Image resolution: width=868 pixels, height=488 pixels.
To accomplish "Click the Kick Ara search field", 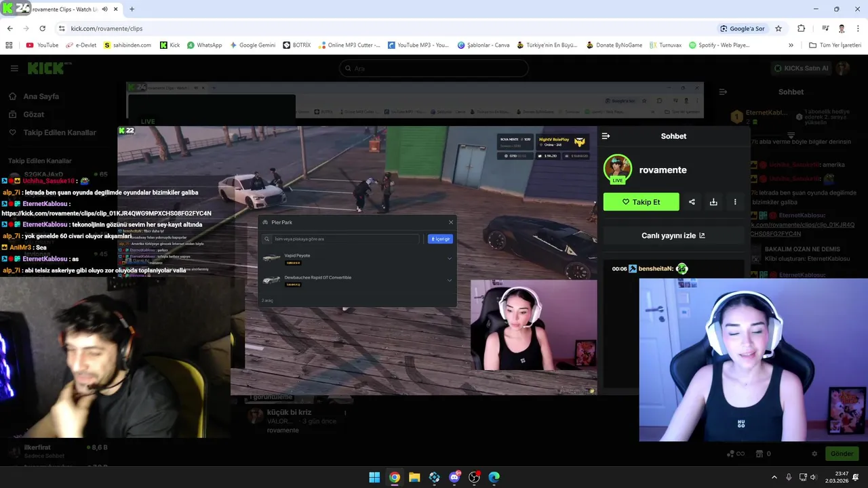I will pyautogui.click(x=434, y=68).
